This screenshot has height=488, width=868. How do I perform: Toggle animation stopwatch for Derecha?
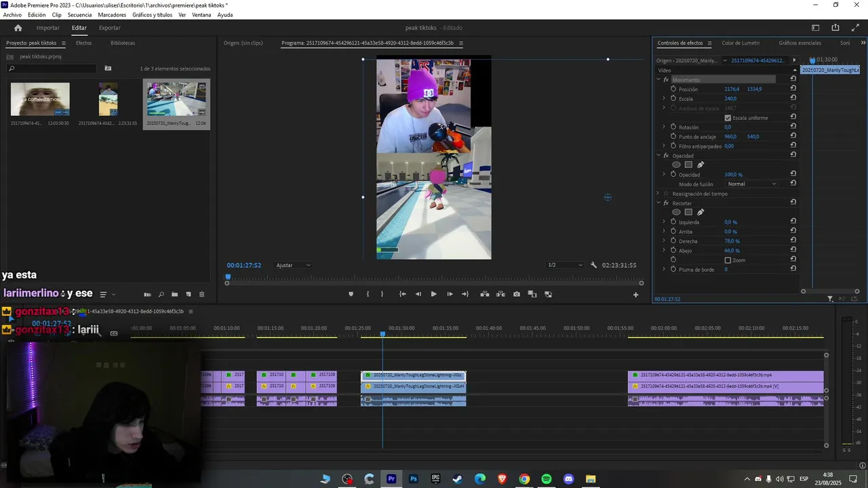pyautogui.click(x=673, y=241)
